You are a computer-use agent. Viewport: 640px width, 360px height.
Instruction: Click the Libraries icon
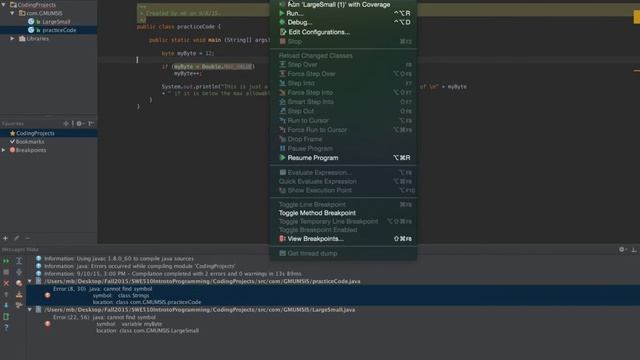22,39
